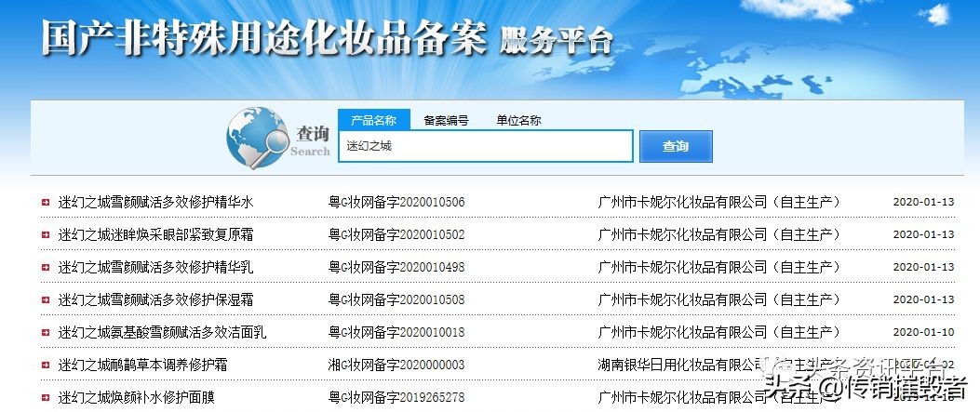This screenshot has height=412, width=980.
Task: Click red arrow icon beside 迷幻之城雪颜赋活多效修护保湿霜
Action: (x=46, y=299)
